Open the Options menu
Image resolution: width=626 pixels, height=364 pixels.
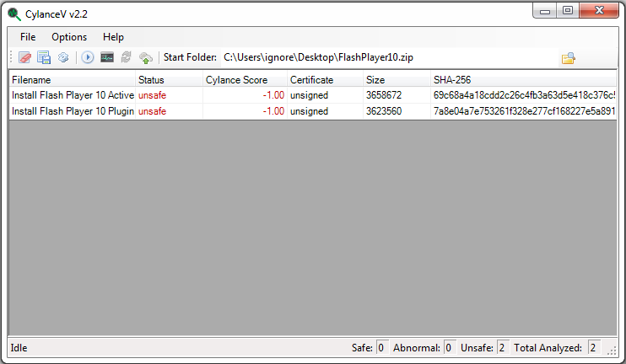click(69, 37)
